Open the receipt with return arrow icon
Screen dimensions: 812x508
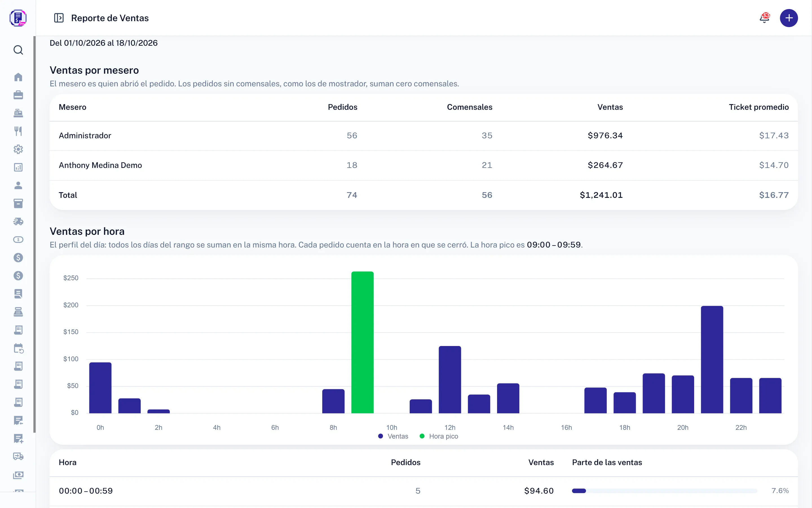click(x=18, y=420)
